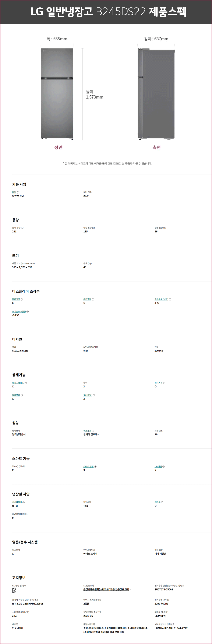Click the info icon beside 매직스페이스
Viewport: 212px width, 644px height.
coord(25,383)
